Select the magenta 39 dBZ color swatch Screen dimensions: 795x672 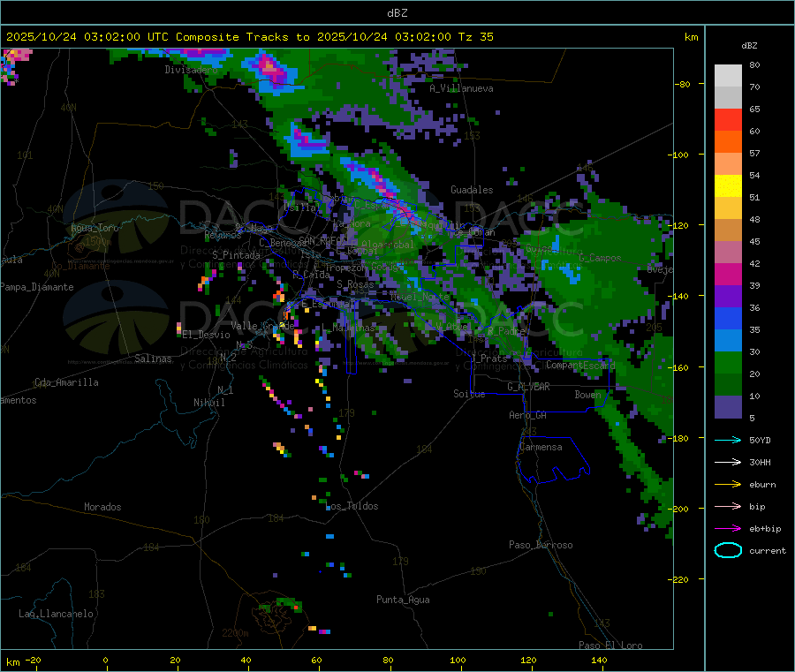click(x=728, y=274)
